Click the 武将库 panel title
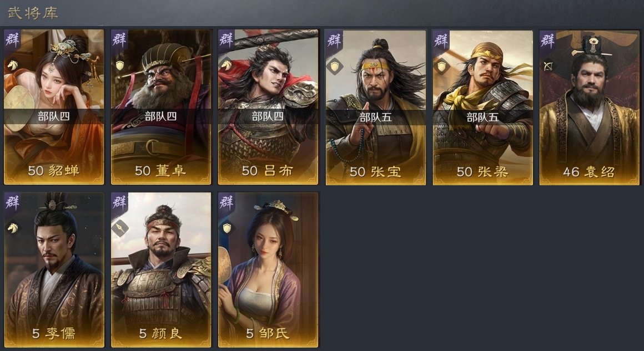The height and width of the screenshot is (351, 644). click(33, 13)
